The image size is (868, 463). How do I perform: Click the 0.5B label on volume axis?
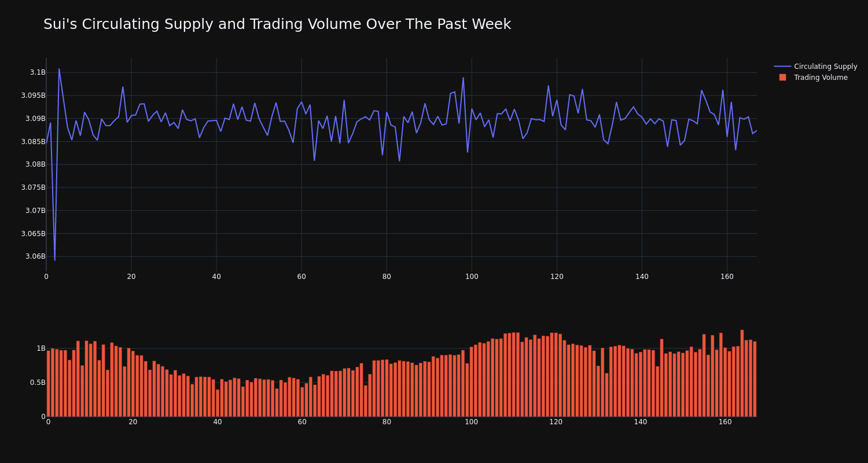pyautogui.click(x=38, y=383)
